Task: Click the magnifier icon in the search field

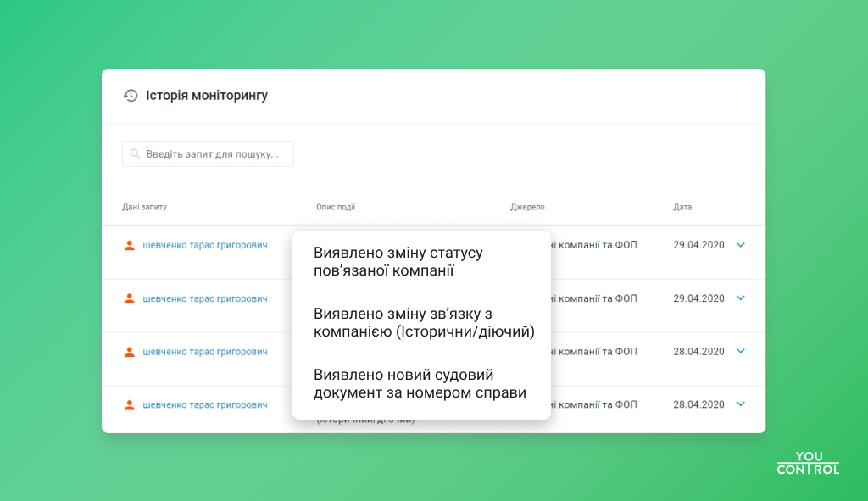Action: [x=136, y=154]
